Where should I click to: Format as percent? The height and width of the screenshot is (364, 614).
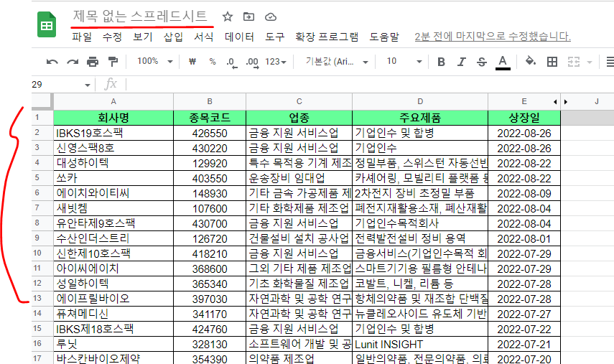213,62
